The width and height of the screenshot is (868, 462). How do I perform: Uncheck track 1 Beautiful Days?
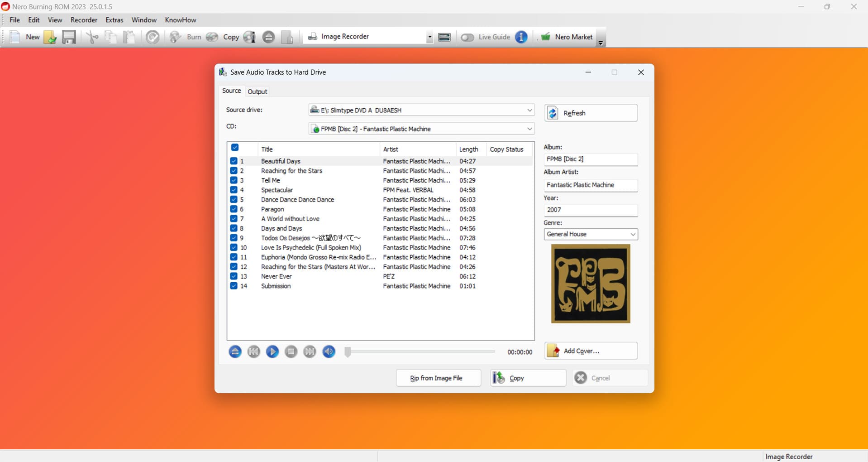click(234, 161)
